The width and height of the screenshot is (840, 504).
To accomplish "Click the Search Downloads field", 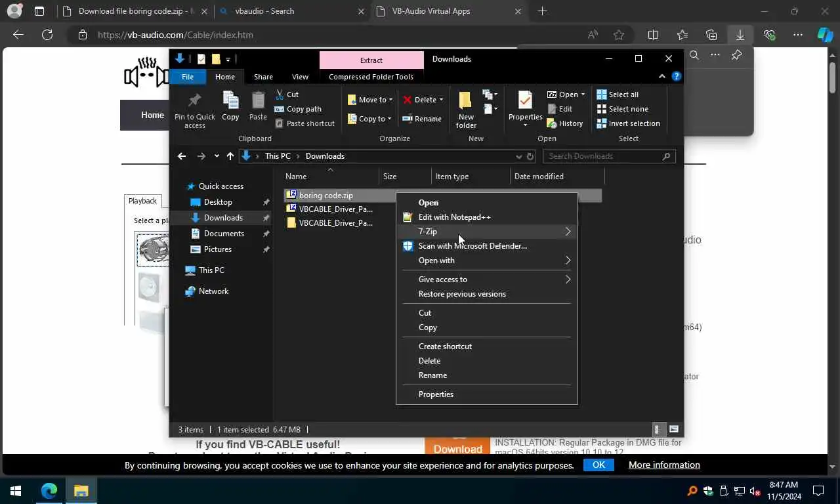I will (x=610, y=156).
